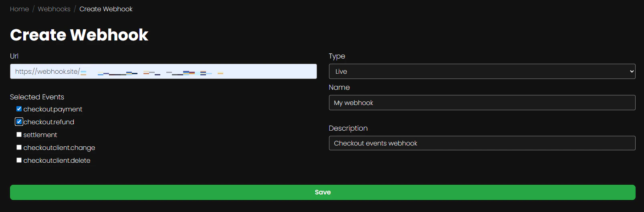644x212 pixels.
Task: Tick the checkoutclient.change checkbox
Action: (19, 147)
